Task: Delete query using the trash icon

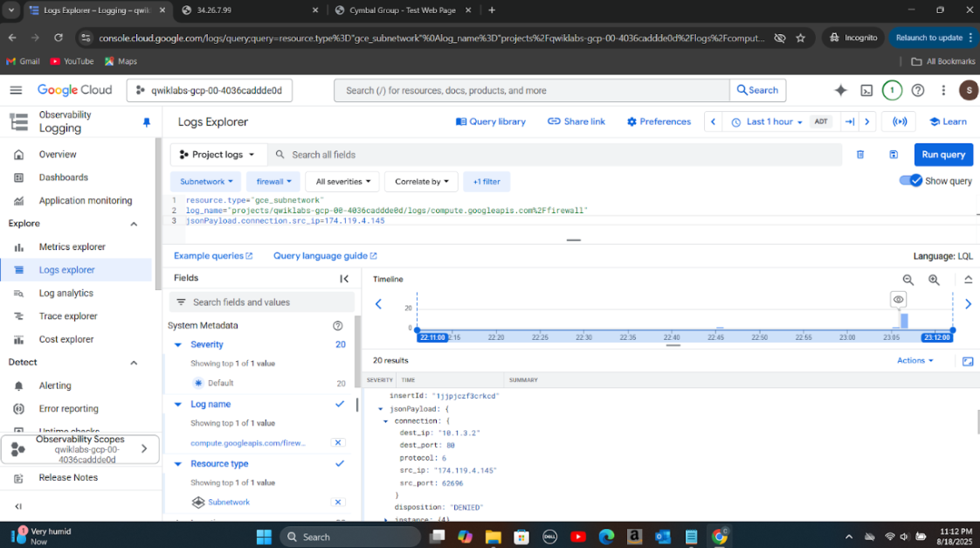Action: (860, 155)
